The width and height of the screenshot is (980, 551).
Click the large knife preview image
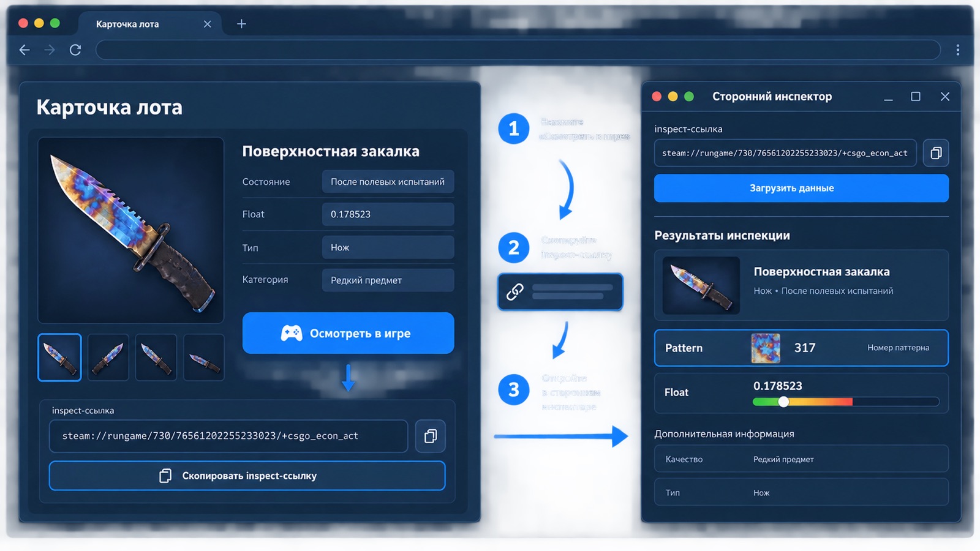[x=130, y=230]
